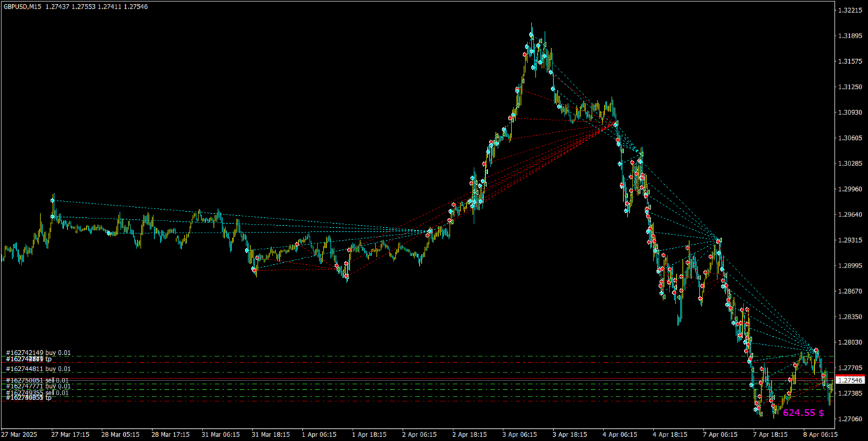Select order #162744811 buy 0.01 line label
The image size is (868, 441).
tap(38, 369)
